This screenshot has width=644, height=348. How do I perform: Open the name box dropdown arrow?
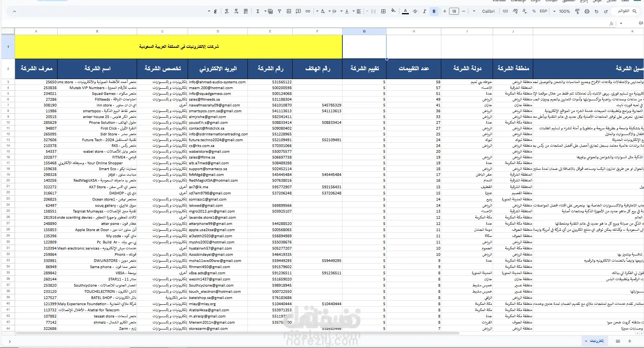coord(621,24)
